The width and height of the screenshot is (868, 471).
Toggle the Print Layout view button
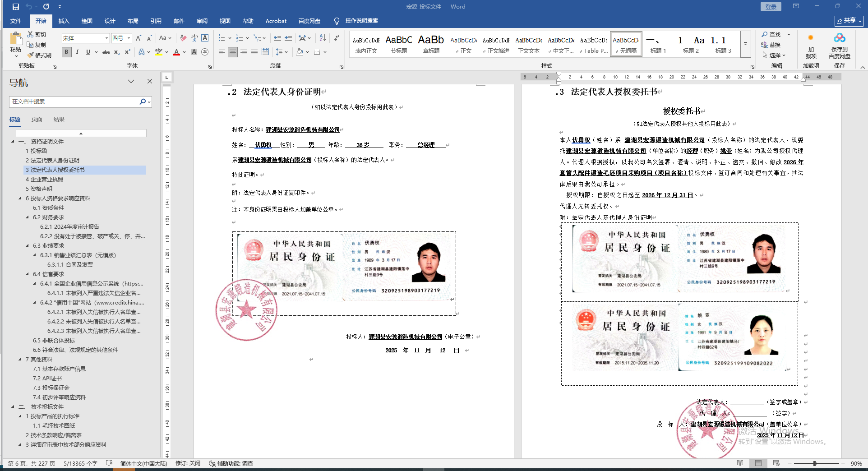(758, 463)
